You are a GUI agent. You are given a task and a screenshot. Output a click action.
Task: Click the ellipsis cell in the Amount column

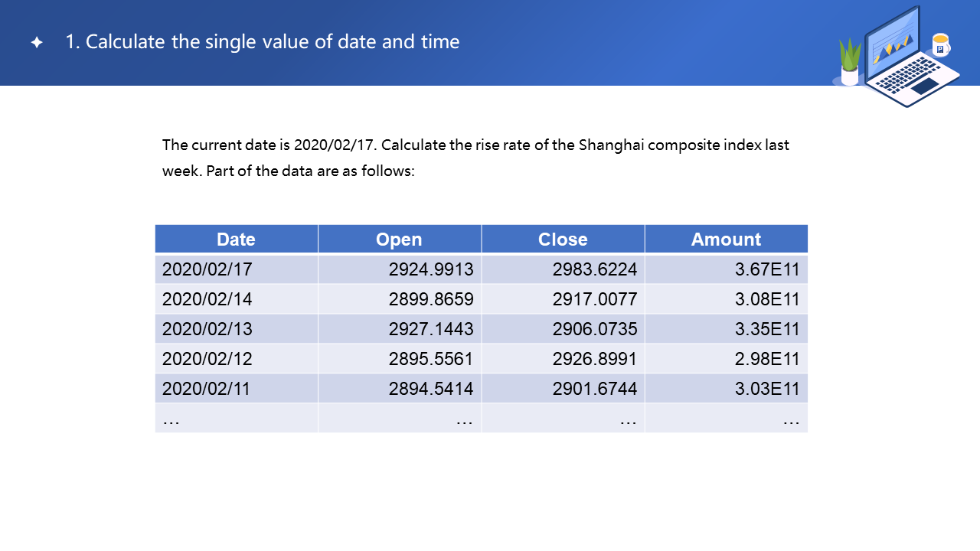pyautogui.click(x=727, y=418)
